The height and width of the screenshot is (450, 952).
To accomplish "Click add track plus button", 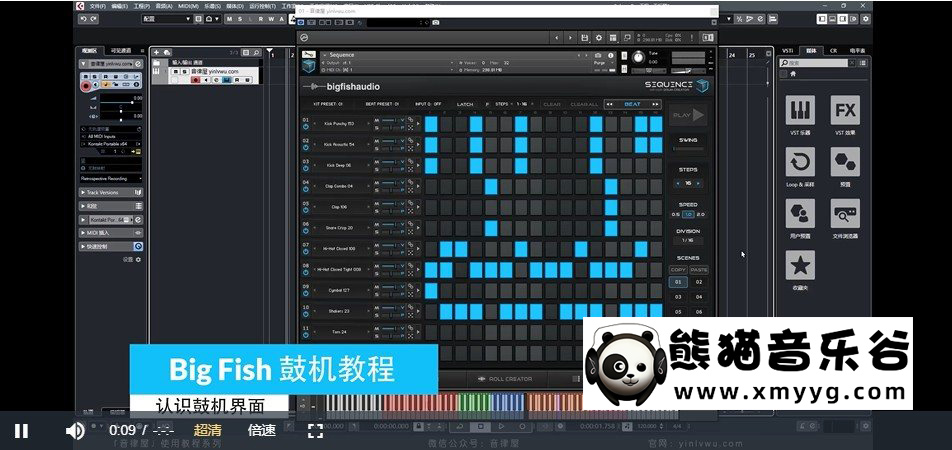I will [x=156, y=52].
